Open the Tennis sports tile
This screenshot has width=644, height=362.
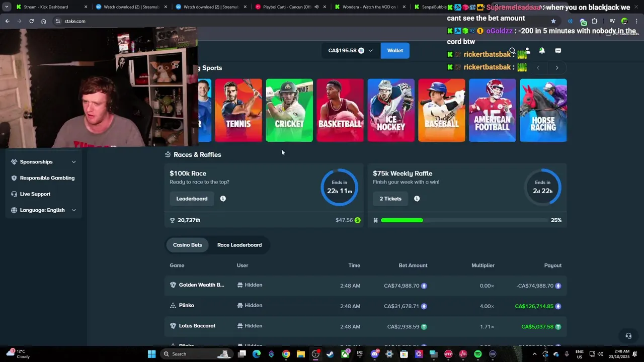click(238, 110)
